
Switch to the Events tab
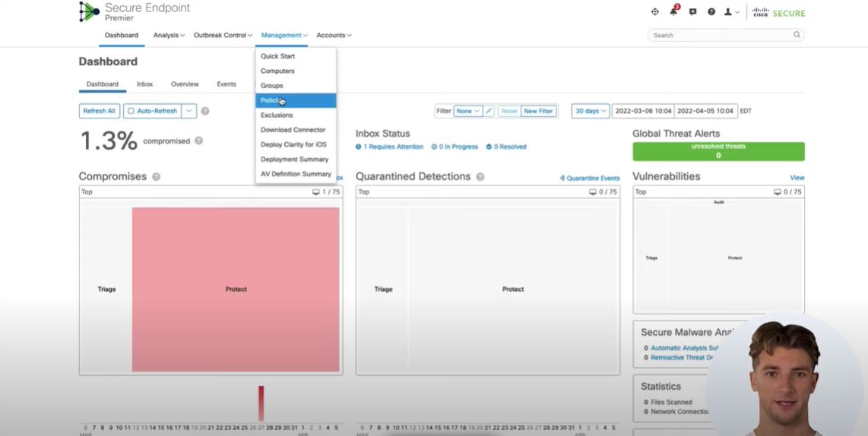click(227, 84)
